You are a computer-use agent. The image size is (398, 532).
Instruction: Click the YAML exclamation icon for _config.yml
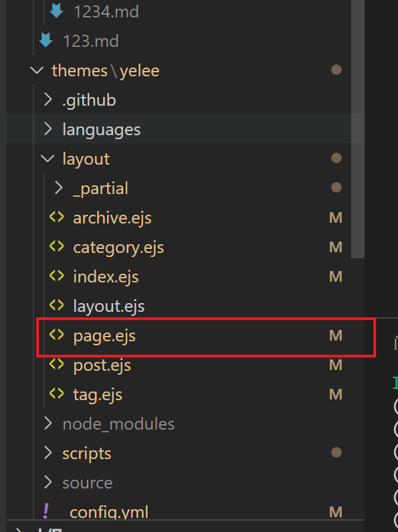45,511
